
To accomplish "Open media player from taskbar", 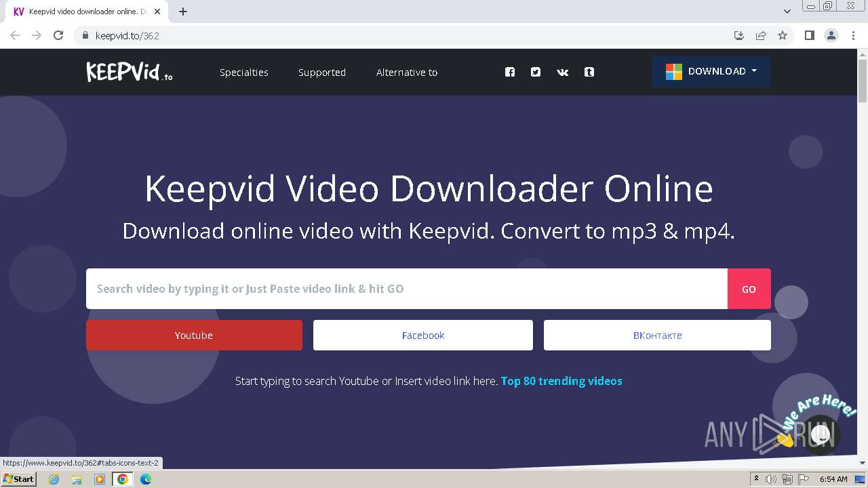I will click(100, 479).
